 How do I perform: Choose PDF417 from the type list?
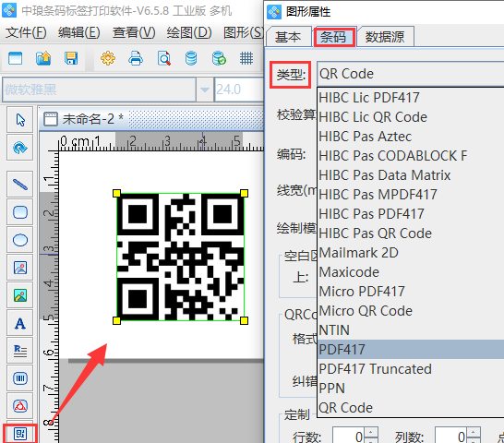[410, 350]
